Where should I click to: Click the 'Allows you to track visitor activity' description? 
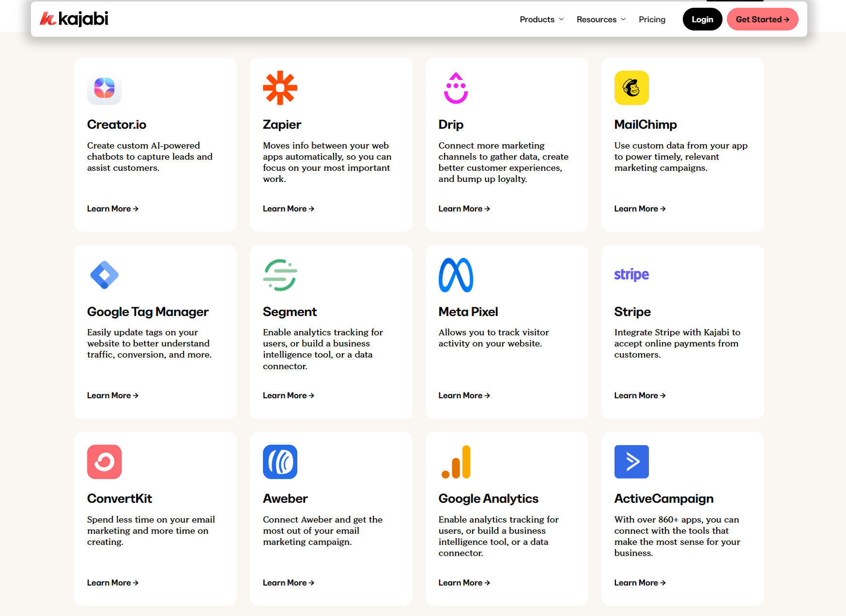(494, 338)
